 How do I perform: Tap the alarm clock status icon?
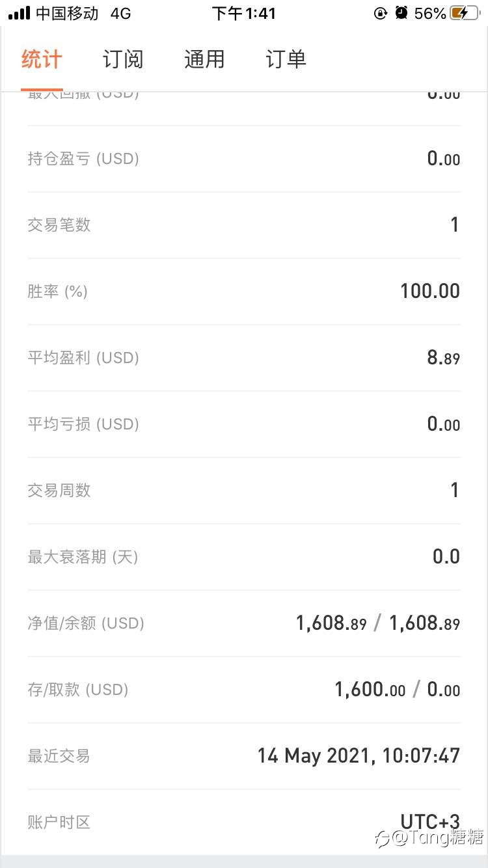coord(402,13)
